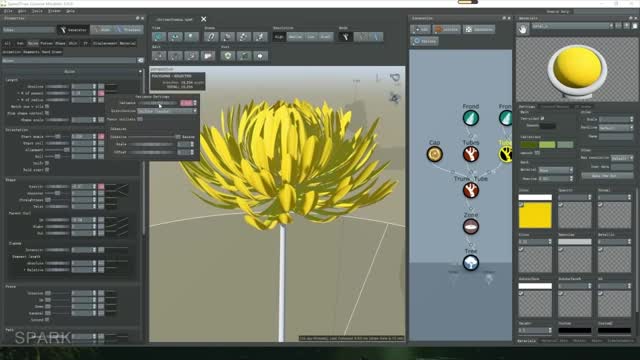Select the red Tubes generator node
This screenshot has width=640, height=360.
tap(471, 154)
